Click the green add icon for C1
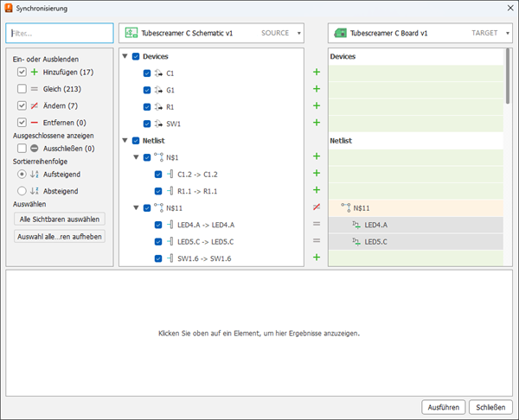The height and width of the screenshot is (420, 519). coord(317,72)
